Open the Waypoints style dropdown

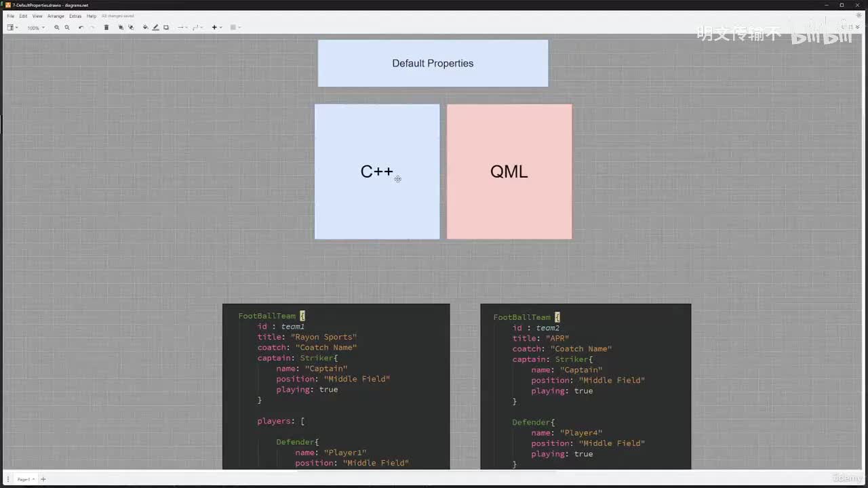pyautogui.click(x=197, y=28)
